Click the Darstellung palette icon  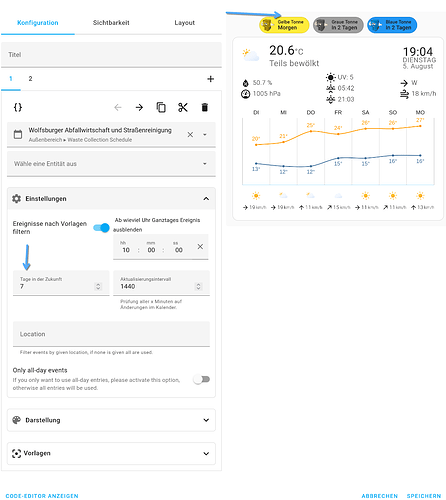(16, 420)
